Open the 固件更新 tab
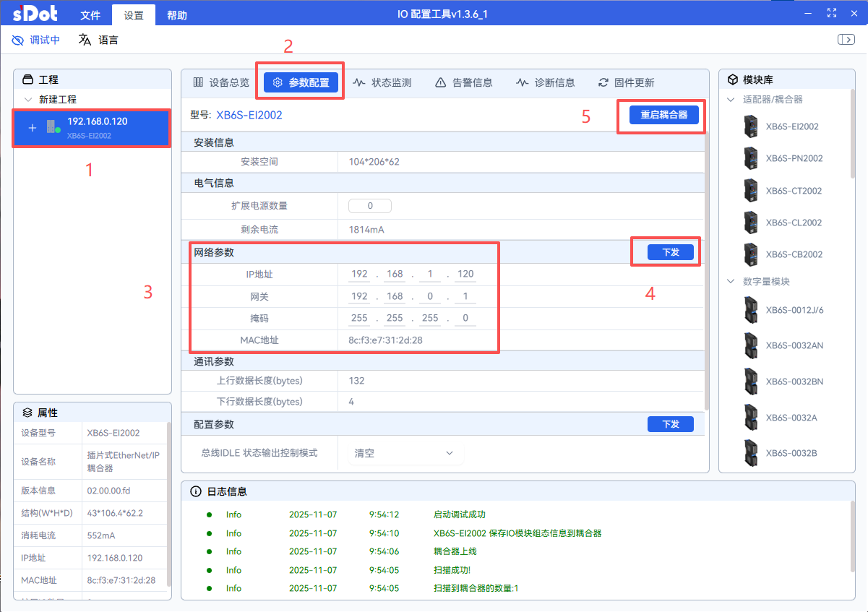Viewport: 868px width, 612px height. coord(626,82)
